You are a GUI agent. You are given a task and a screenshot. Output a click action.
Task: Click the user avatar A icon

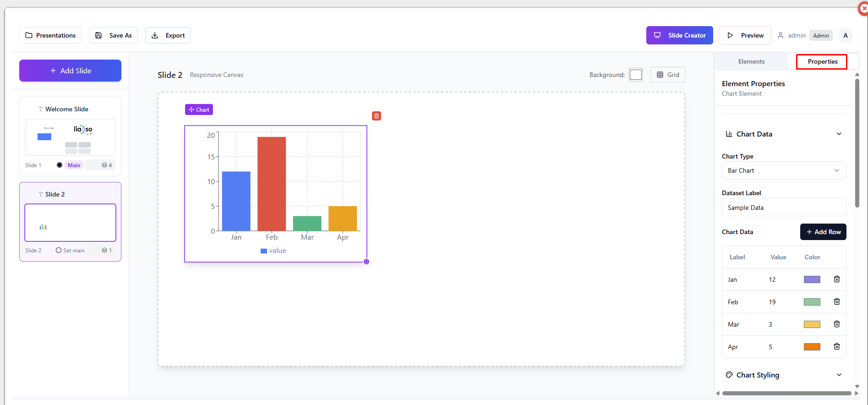(846, 35)
